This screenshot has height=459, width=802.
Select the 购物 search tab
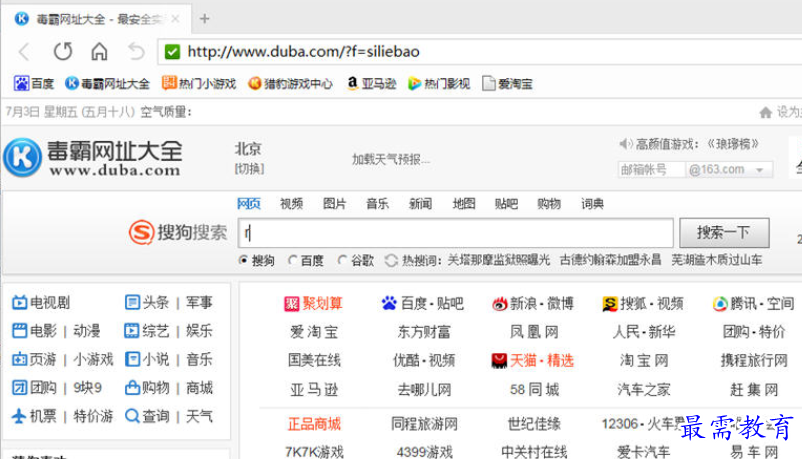pos(549,204)
